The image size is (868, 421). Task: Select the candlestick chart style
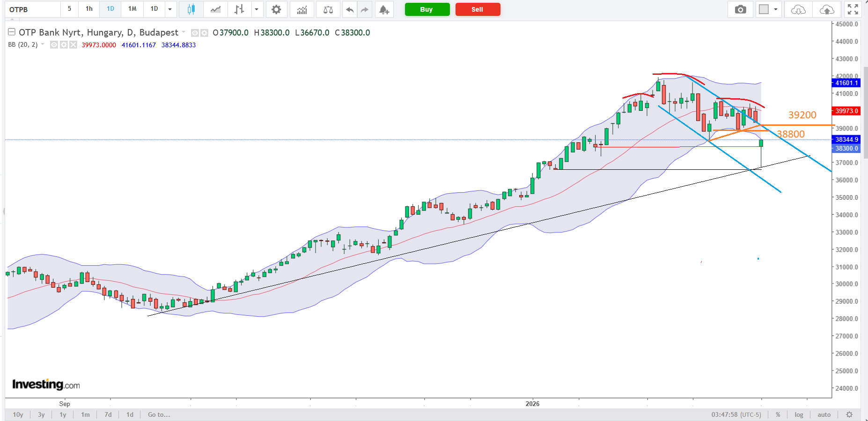point(191,9)
